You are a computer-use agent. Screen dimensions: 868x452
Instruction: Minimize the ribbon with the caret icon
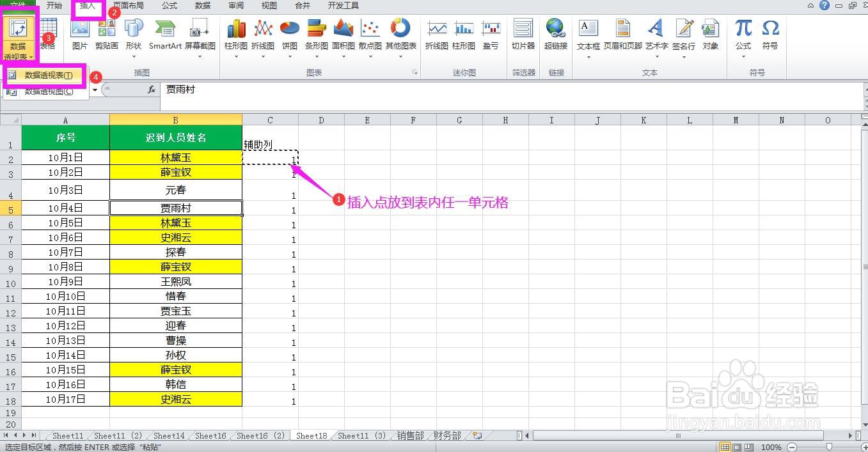coord(811,6)
